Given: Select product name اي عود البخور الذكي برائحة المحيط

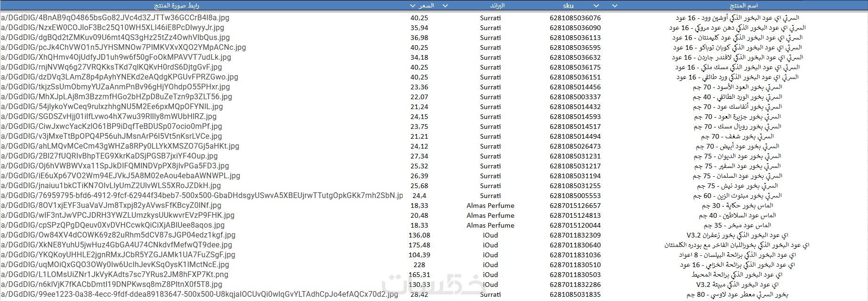Looking at the screenshot, I should click(737, 275).
